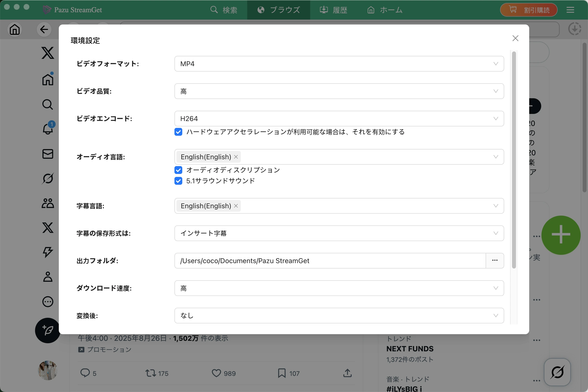Open communities people icon
Viewport: 588px width, 392px height.
click(48, 203)
